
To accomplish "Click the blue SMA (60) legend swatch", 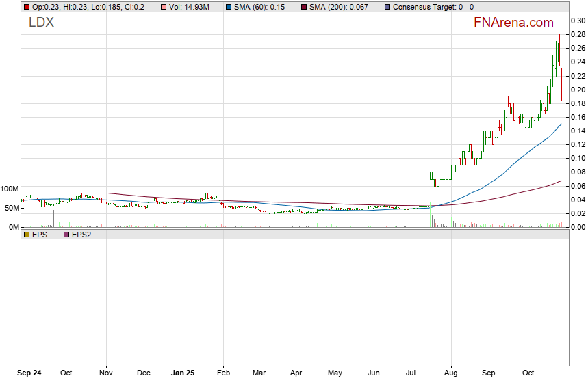I will 228,7.
